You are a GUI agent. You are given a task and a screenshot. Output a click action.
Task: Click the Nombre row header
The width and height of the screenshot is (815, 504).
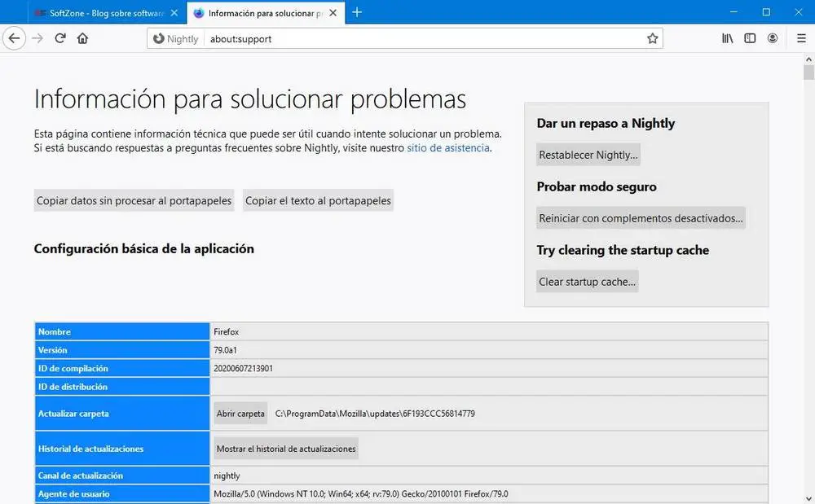coord(122,331)
